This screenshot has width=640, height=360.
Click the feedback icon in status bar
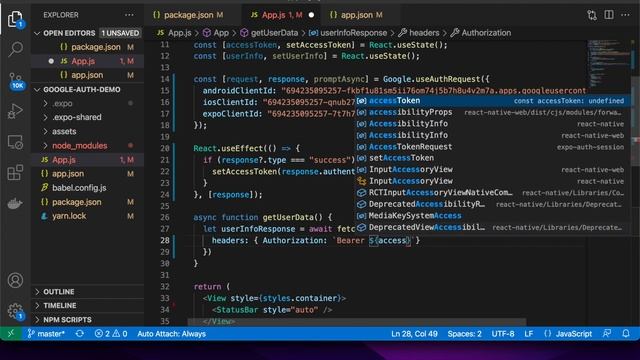tap(607, 333)
